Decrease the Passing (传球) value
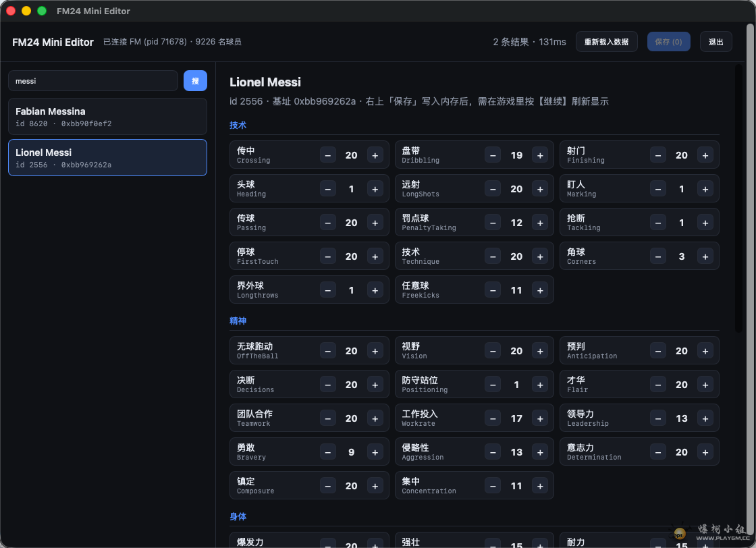756x548 pixels. pos(328,223)
